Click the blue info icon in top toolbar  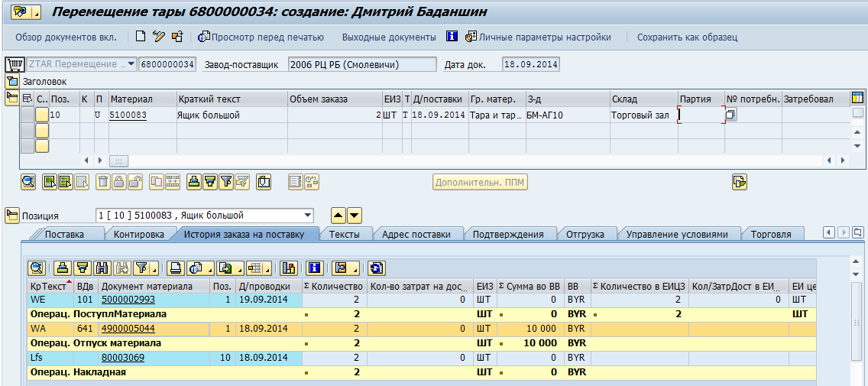452,37
